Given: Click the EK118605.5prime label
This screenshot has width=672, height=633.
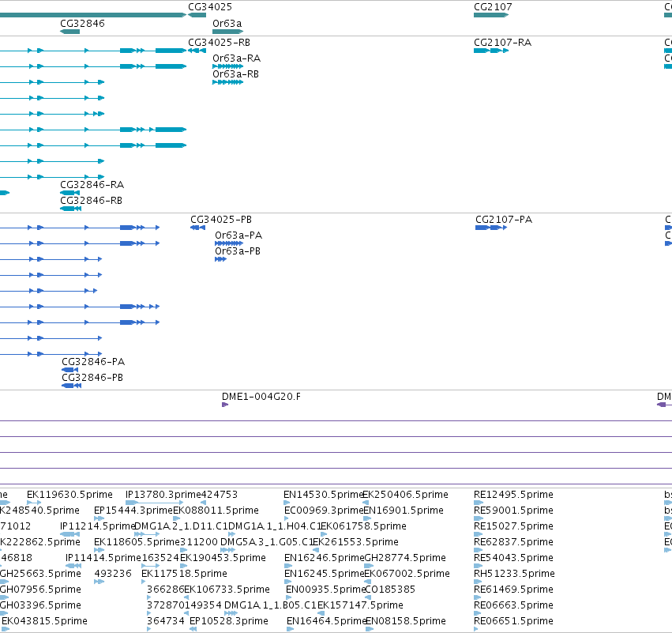Looking at the screenshot, I should point(137,542).
